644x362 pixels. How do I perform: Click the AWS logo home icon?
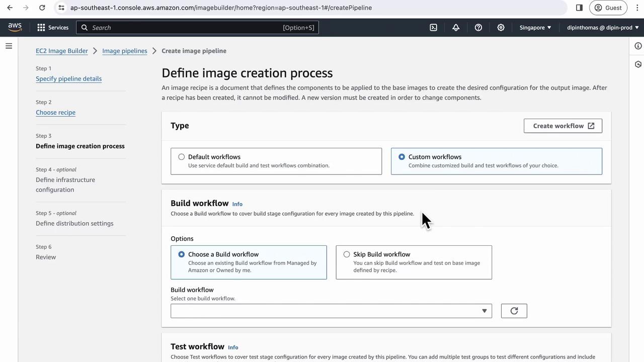[x=15, y=27]
